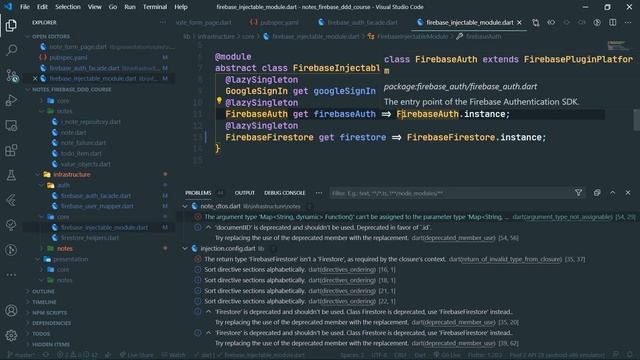Click the argument type Map error in note_dtos.dart
640x360 pixels.
357,217
